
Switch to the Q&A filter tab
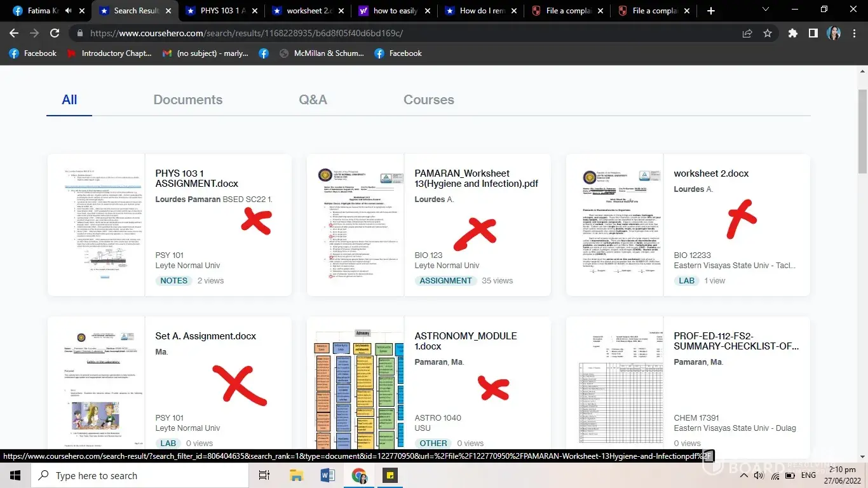(313, 100)
